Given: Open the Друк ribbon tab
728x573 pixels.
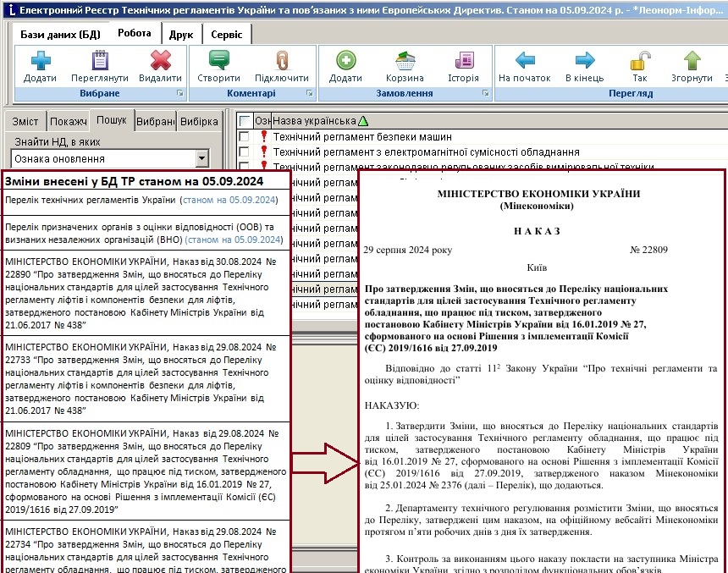Looking at the screenshot, I should click(181, 35).
